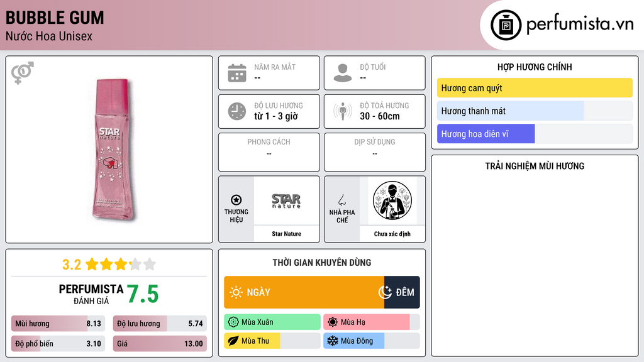This screenshot has width=644, height=362.
Task: Click the Star Nature brand name link
Action: point(286,234)
